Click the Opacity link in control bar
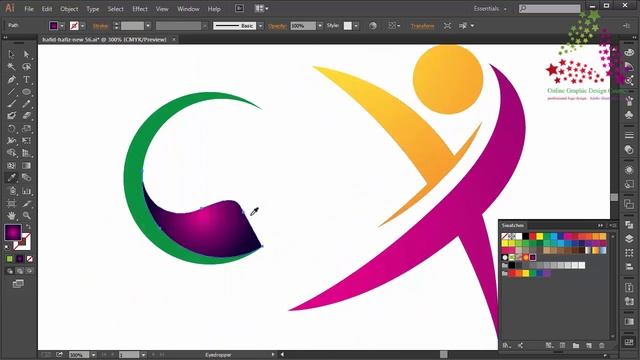The image size is (640, 360). [278, 26]
